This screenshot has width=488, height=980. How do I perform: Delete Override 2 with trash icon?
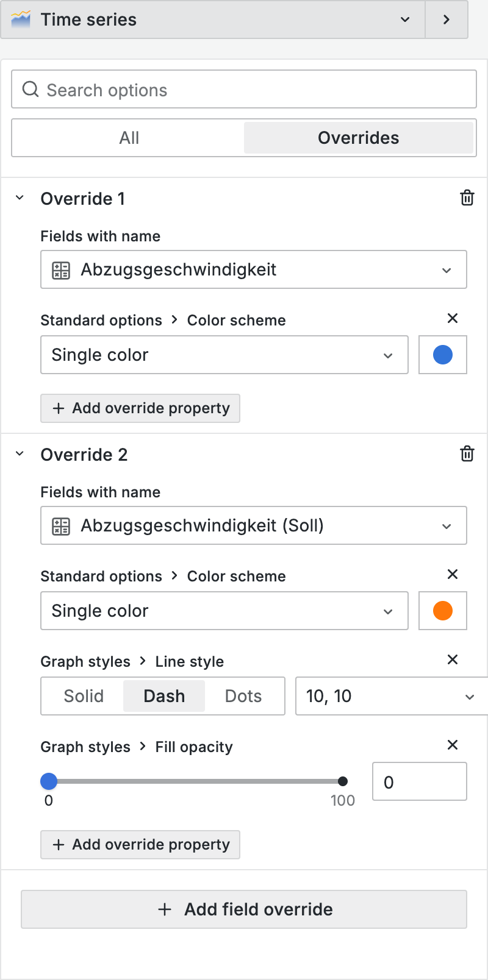click(x=467, y=454)
